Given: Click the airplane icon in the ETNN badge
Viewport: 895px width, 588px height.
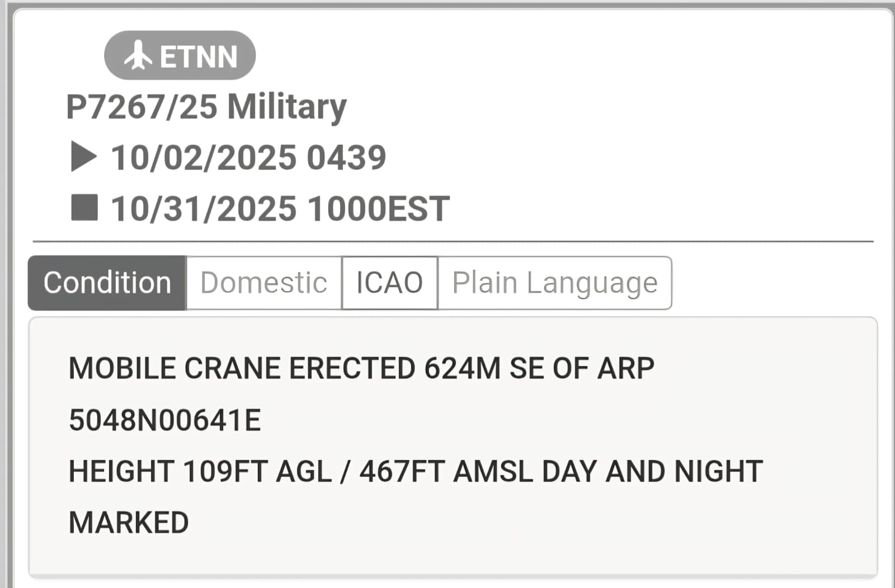Looking at the screenshot, I should [138, 55].
